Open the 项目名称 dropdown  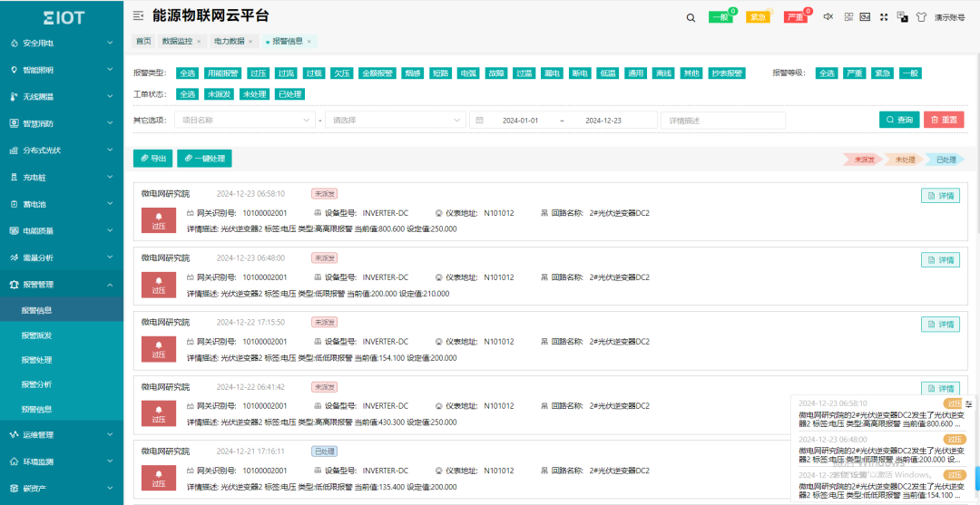(244, 120)
